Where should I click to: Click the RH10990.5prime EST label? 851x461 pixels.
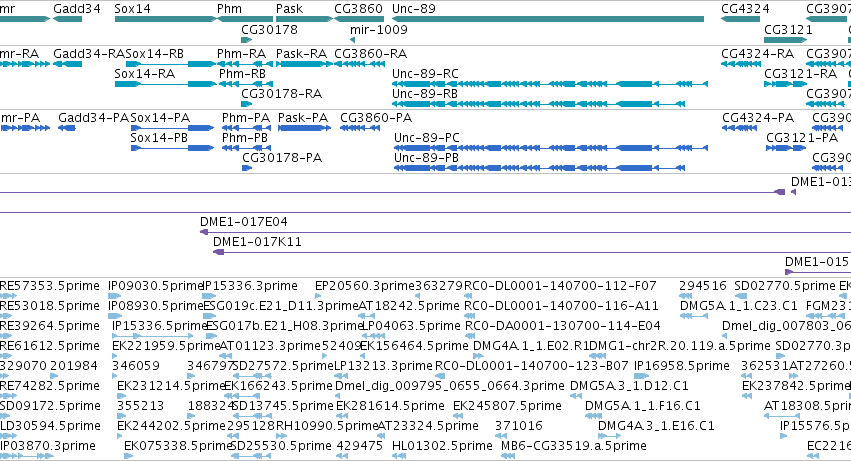(327, 426)
